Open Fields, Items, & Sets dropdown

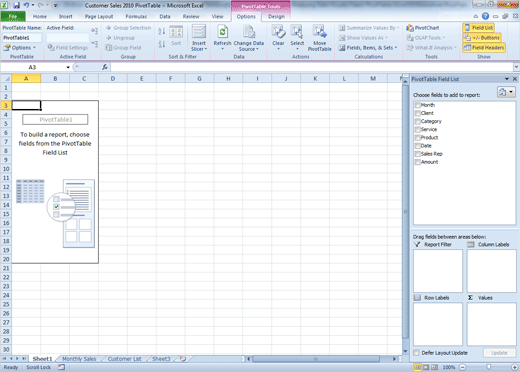(368, 48)
